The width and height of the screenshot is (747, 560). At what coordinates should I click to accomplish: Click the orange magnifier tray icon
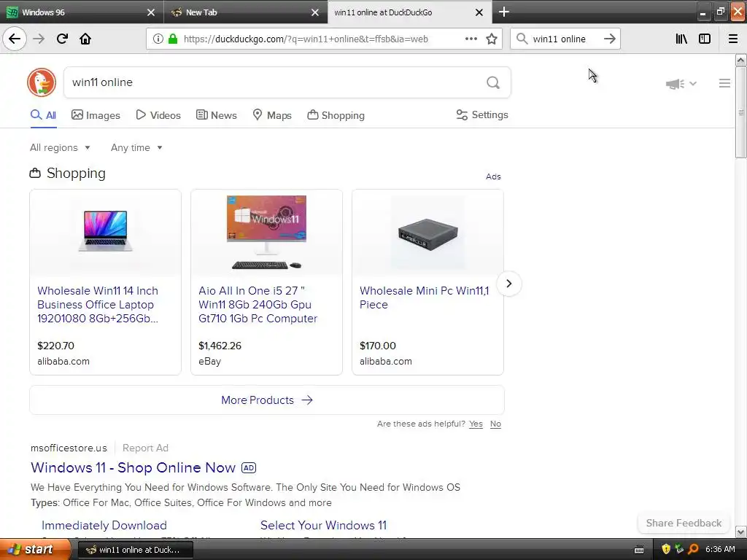point(693,550)
